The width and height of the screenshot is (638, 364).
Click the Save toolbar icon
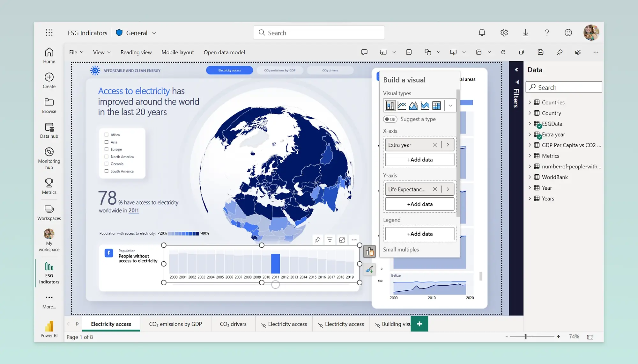tap(540, 52)
